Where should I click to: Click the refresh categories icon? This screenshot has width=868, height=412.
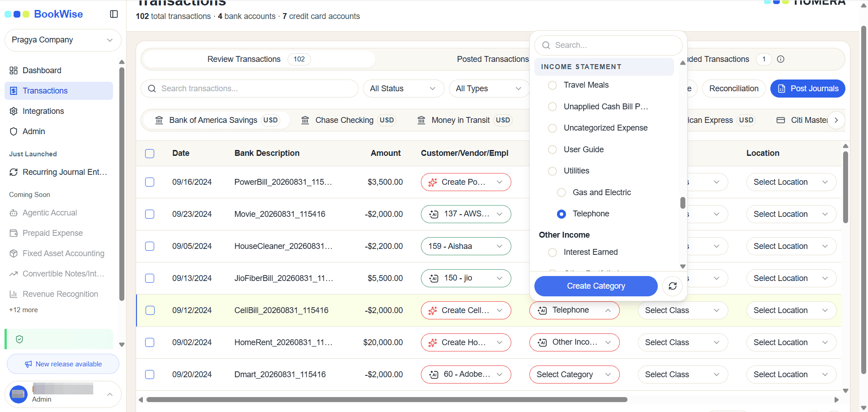coord(673,286)
